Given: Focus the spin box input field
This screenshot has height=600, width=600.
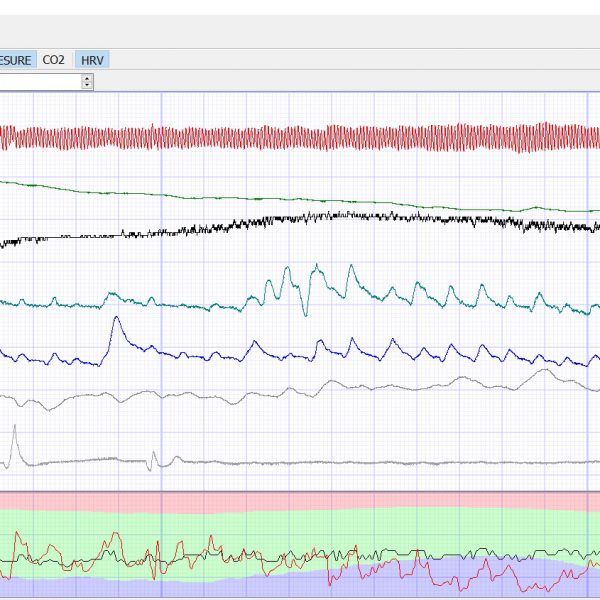Looking at the screenshot, I should tap(40, 82).
